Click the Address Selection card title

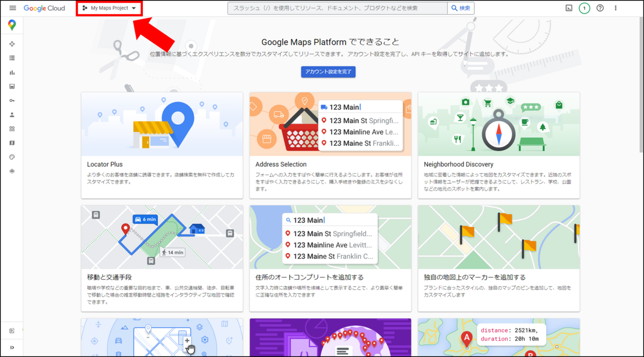click(281, 164)
